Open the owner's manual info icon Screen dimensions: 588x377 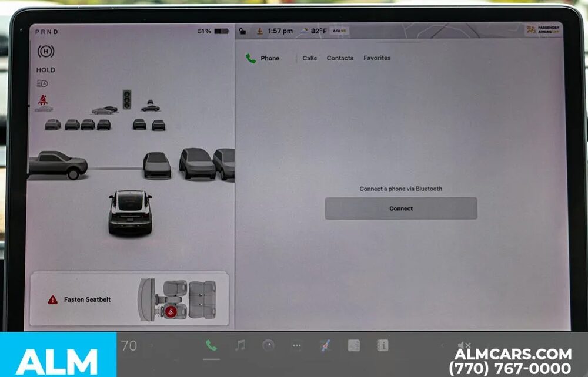coord(383,346)
